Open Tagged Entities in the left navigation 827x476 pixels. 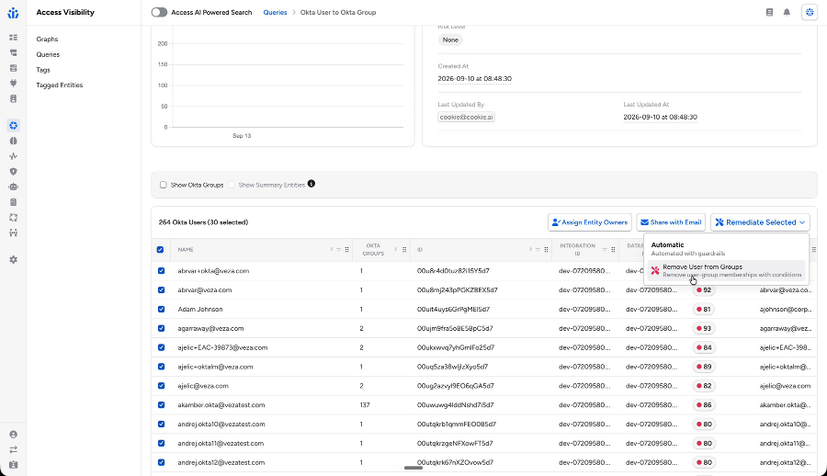[60, 85]
